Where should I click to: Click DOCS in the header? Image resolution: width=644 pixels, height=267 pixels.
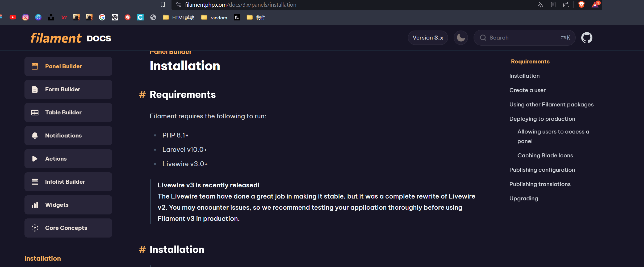pos(99,38)
